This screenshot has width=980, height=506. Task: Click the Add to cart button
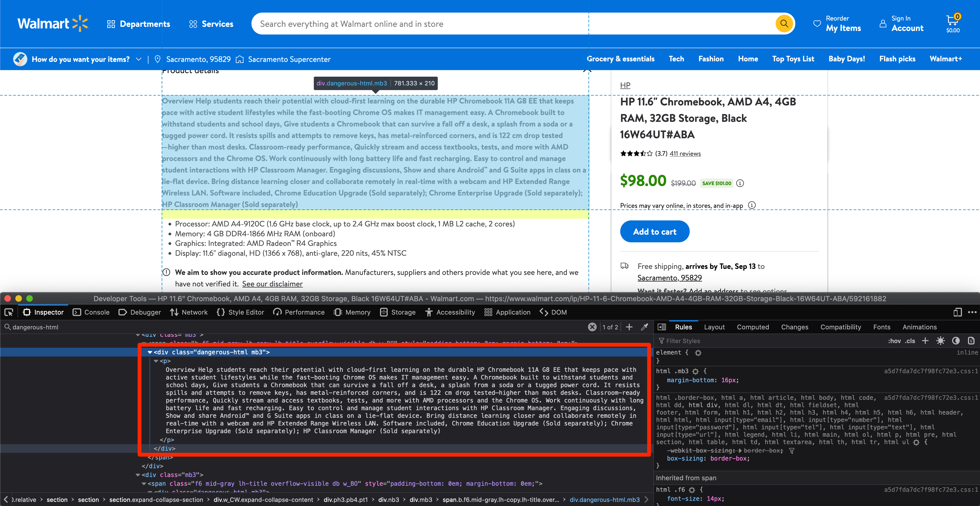[x=654, y=231]
